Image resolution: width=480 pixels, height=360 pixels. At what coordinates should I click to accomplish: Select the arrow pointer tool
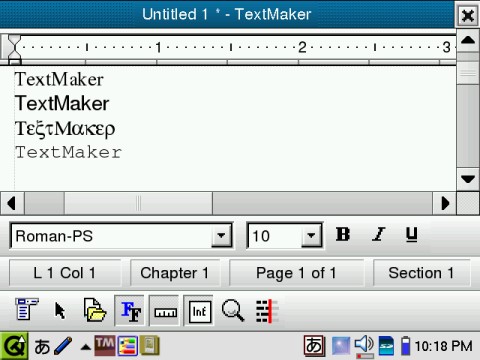pos(60,311)
